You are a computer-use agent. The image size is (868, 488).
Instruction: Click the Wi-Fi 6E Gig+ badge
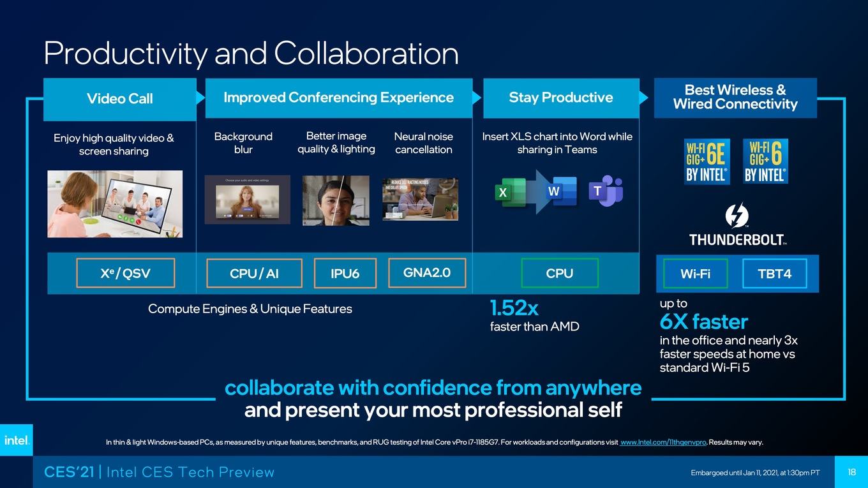coord(707,161)
